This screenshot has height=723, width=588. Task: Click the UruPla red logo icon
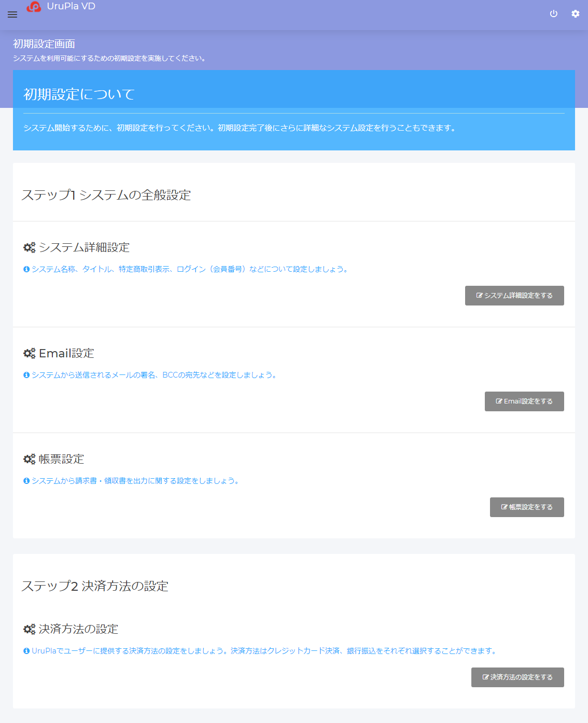[34, 7]
